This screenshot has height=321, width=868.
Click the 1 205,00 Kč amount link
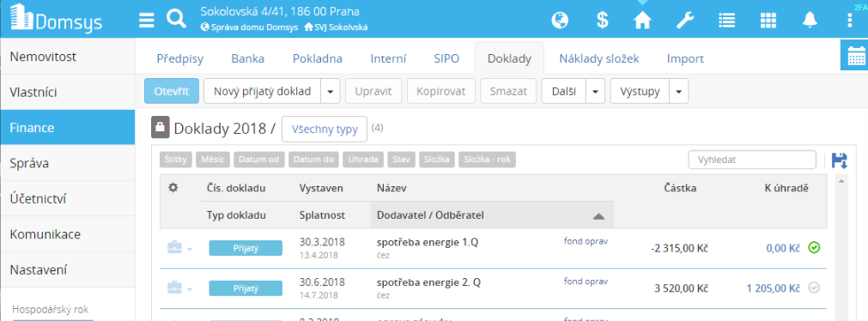point(774,288)
